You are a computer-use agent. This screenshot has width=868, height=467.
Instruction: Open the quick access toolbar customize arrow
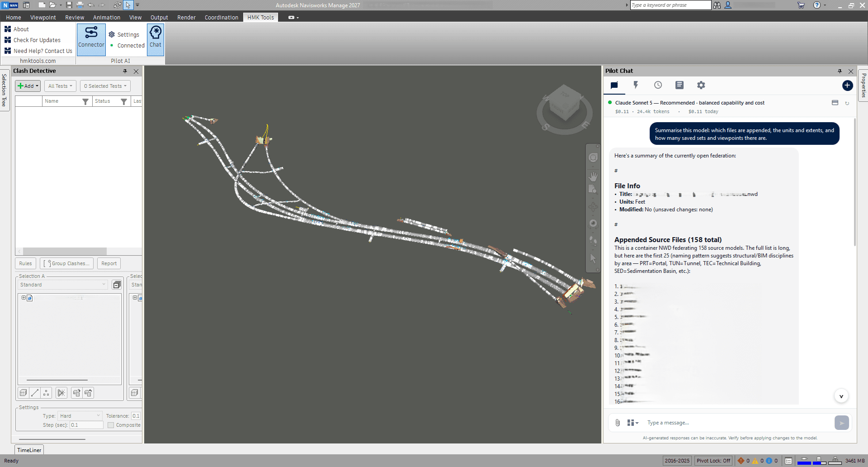tap(137, 5)
